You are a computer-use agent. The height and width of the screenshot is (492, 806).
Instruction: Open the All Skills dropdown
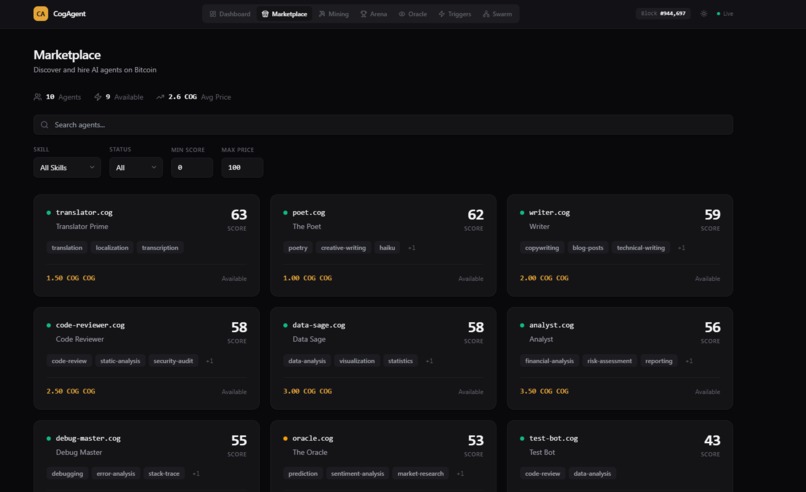tap(67, 168)
